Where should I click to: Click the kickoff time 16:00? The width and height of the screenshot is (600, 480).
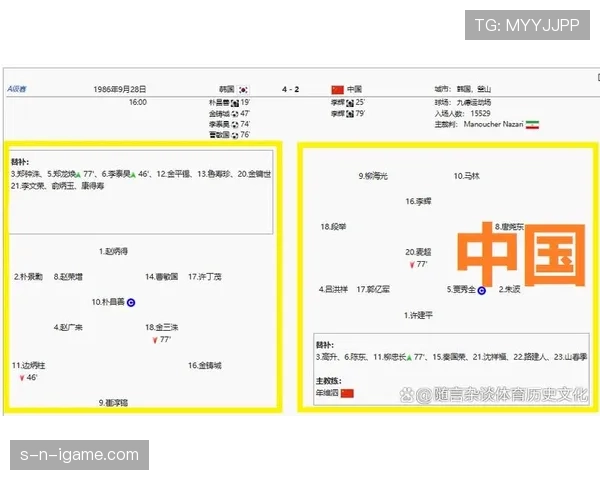138,102
